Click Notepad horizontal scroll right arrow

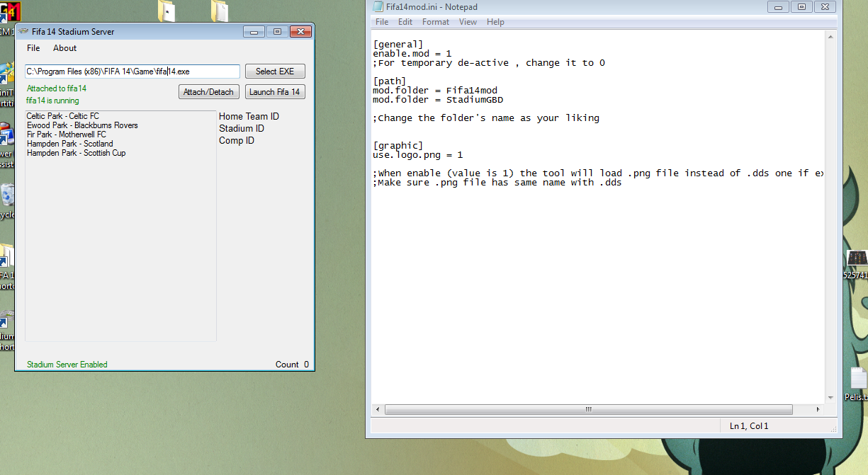[818, 409]
